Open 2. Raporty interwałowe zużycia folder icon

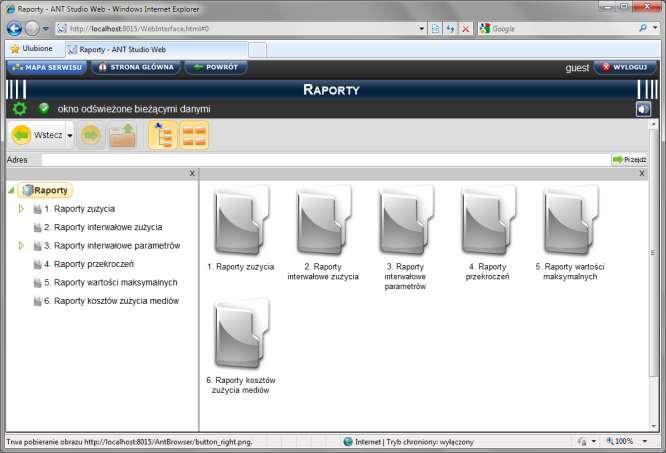[323, 220]
